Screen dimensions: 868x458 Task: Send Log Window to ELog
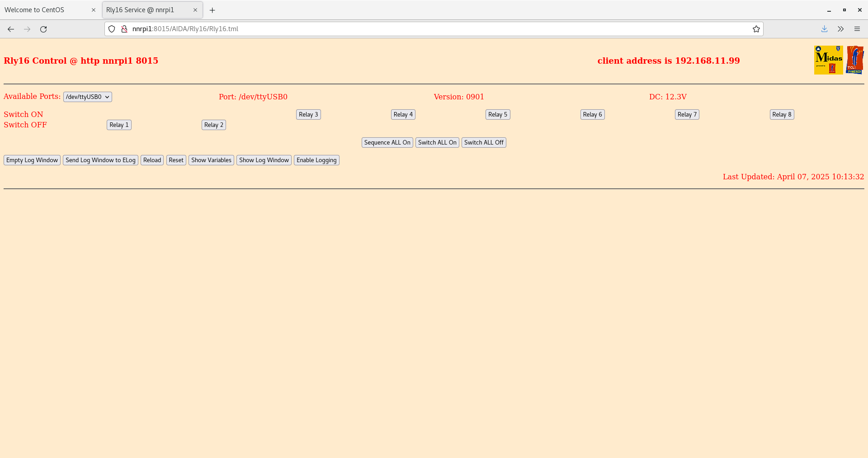click(100, 160)
